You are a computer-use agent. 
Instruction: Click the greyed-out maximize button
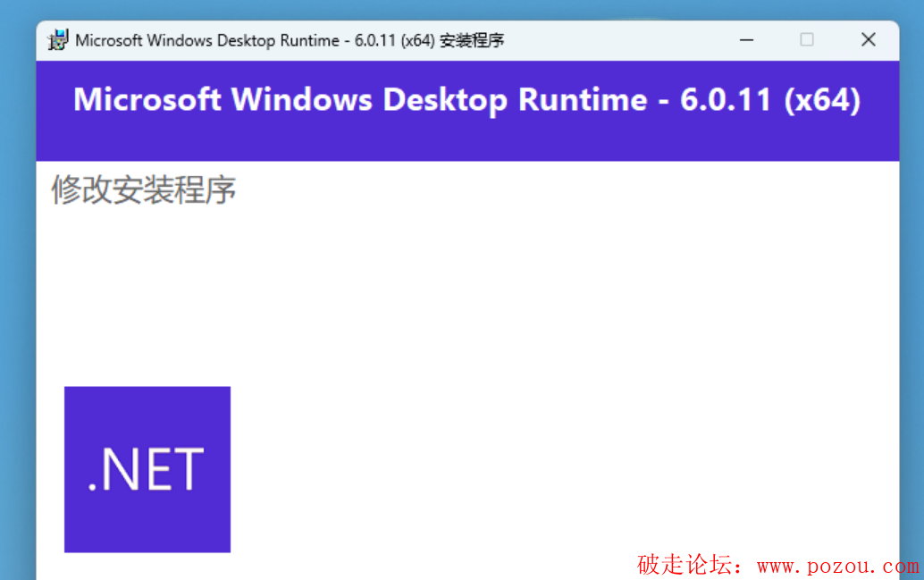(x=807, y=40)
